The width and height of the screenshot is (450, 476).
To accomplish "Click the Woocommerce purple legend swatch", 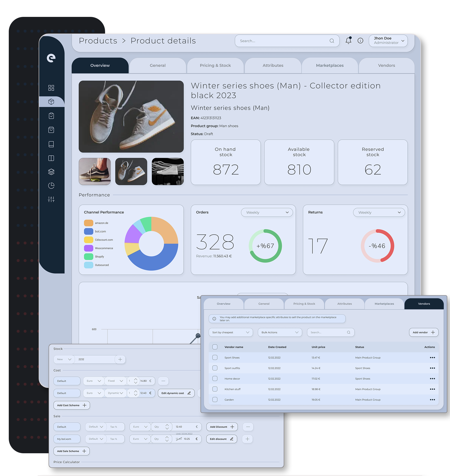I will [x=88, y=248].
